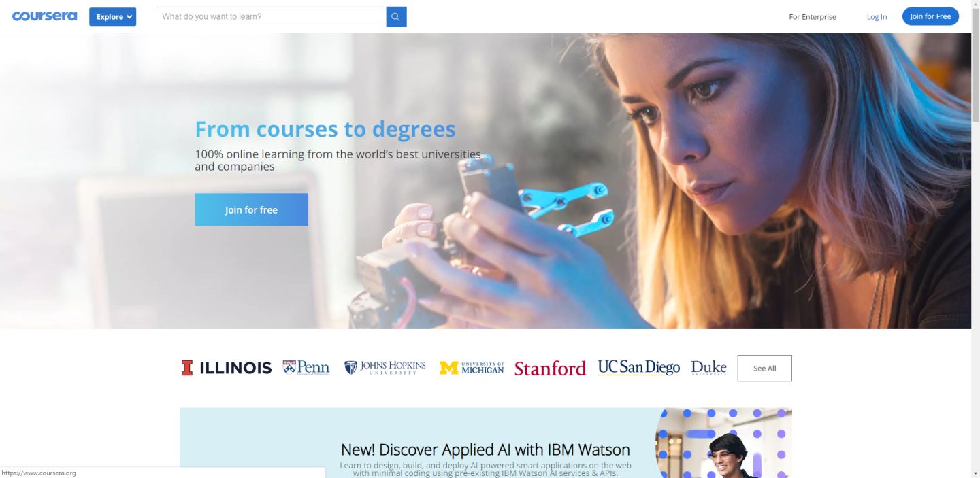Click the See All partners button
Viewport: 980px width, 478px height.
[764, 368]
